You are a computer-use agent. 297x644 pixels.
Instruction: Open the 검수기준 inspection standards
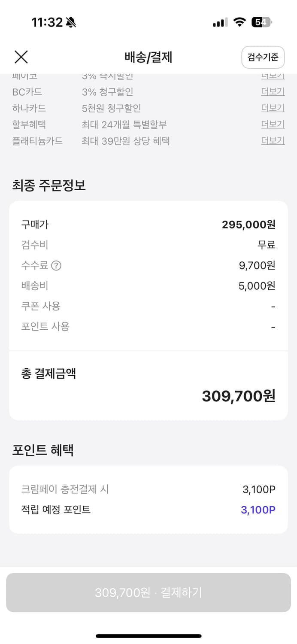263,57
